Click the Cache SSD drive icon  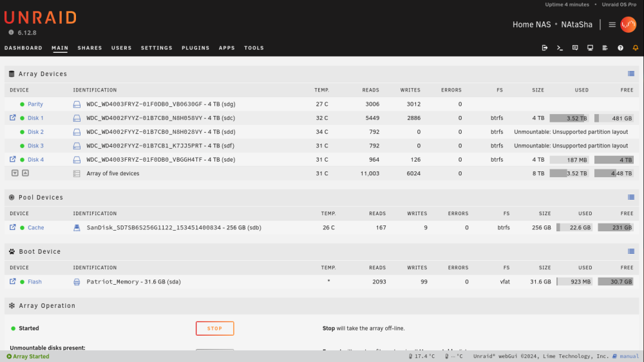77,227
